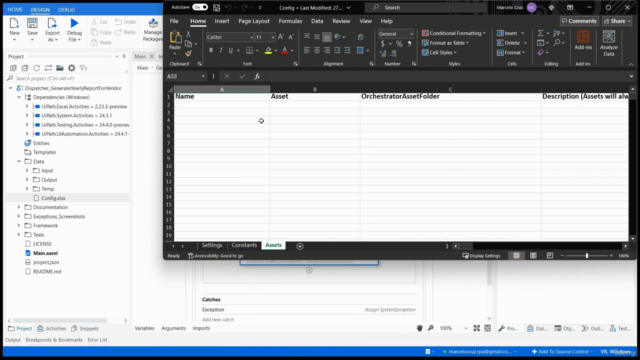This screenshot has width=640, height=360.
Task: Click the Paste icon in Excel ribbon
Action: tap(175, 37)
